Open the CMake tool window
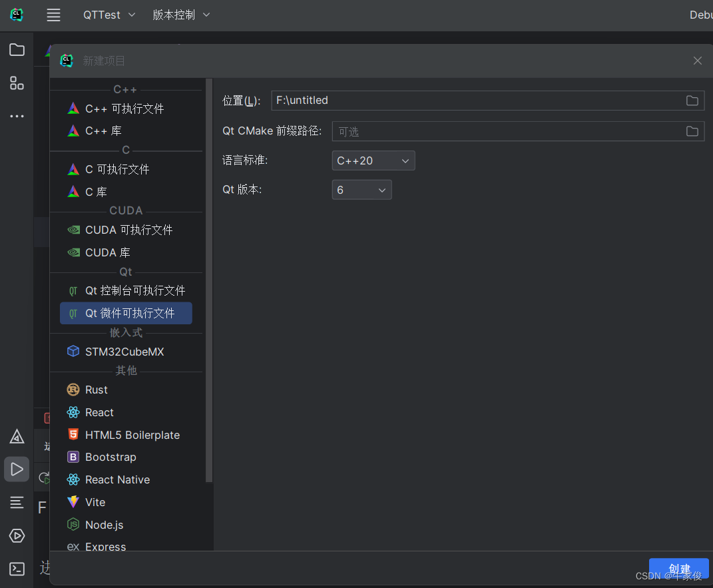 tap(17, 437)
